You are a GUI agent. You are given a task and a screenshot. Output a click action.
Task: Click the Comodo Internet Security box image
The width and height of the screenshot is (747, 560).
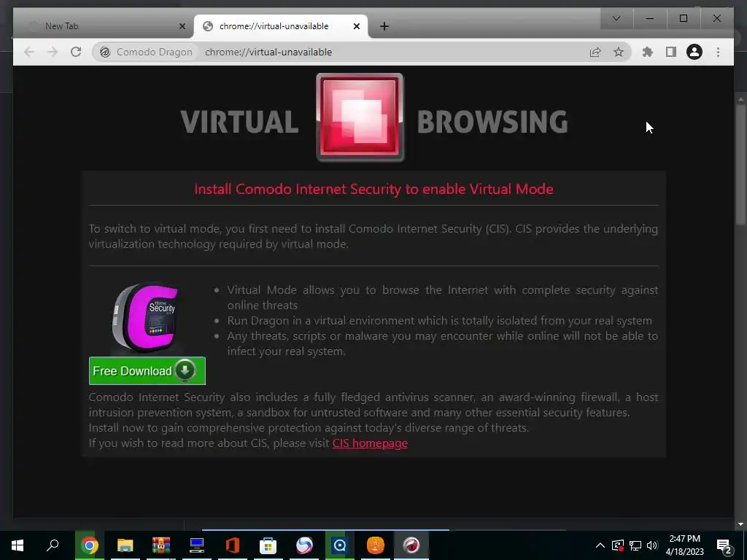pyautogui.click(x=146, y=318)
